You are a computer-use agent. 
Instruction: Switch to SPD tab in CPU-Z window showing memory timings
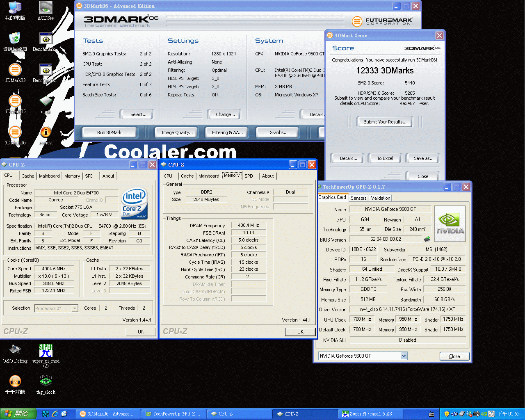(249, 176)
